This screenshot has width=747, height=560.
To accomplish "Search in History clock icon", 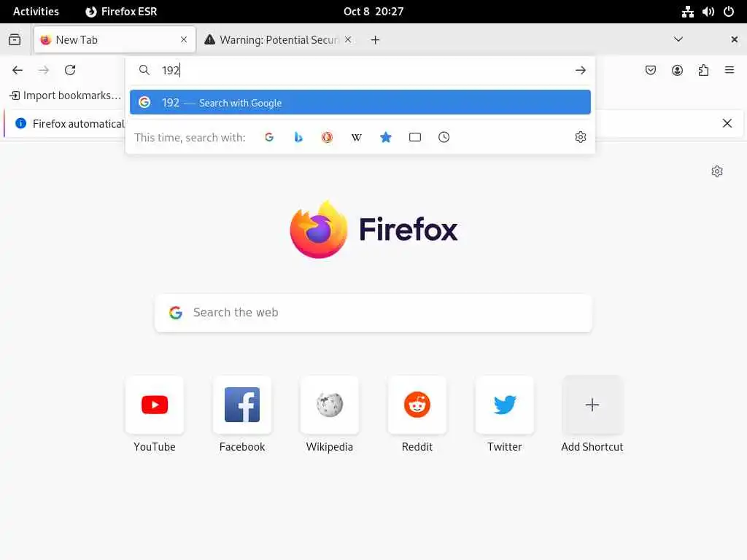I will (x=444, y=137).
